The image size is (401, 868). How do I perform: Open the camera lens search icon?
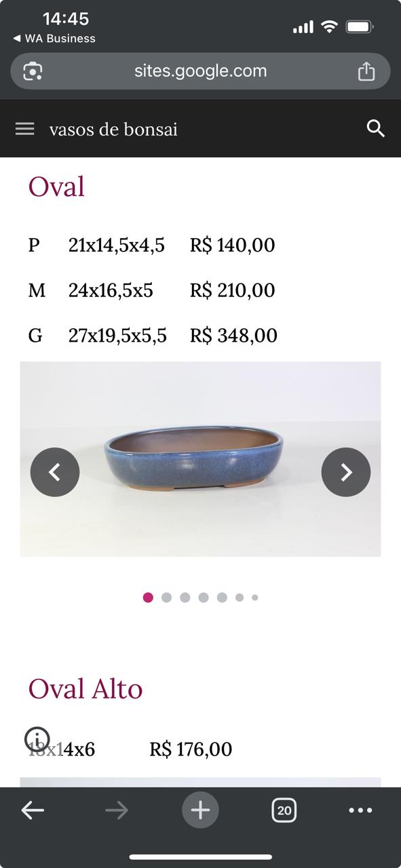[33, 71]
